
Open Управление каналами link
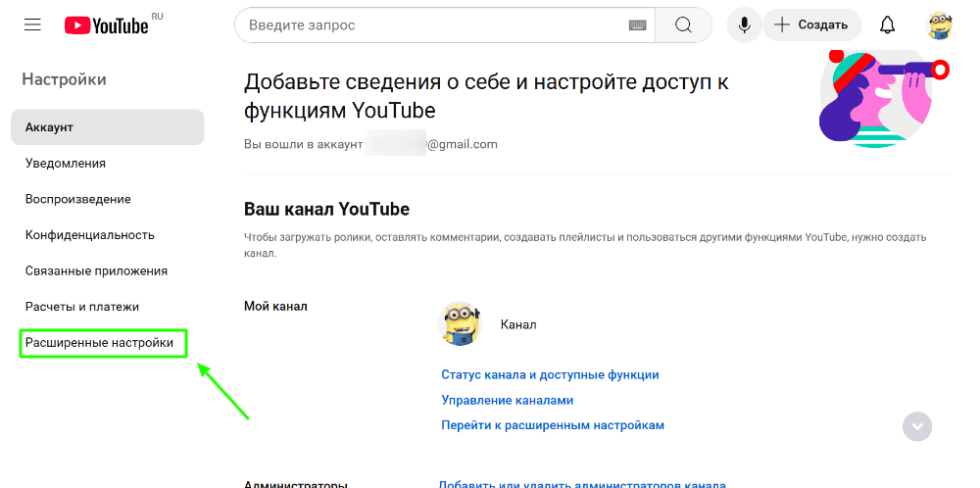[x=508, y=400]
